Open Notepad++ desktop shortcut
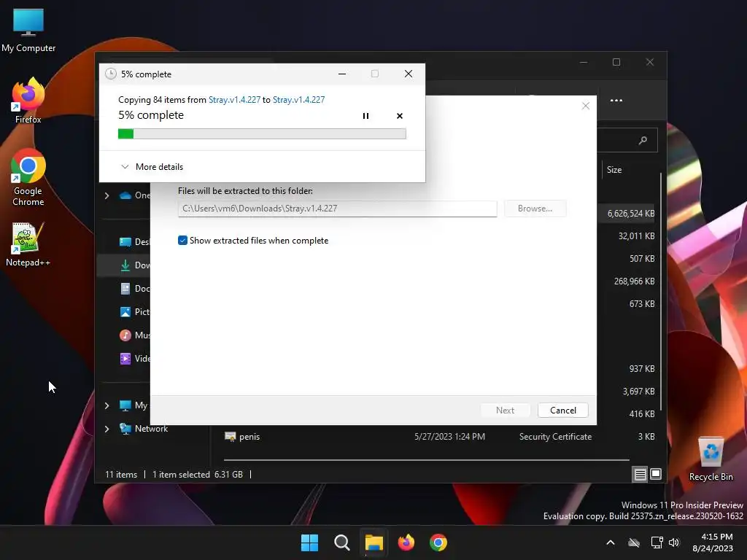Screen dimensions: 747x560 28,244
